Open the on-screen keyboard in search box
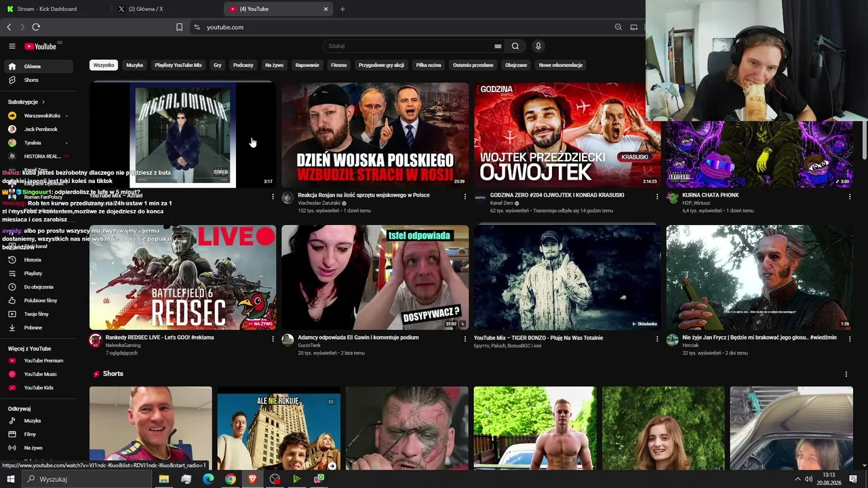The image size is (868, 488). [x=498, y=46]
